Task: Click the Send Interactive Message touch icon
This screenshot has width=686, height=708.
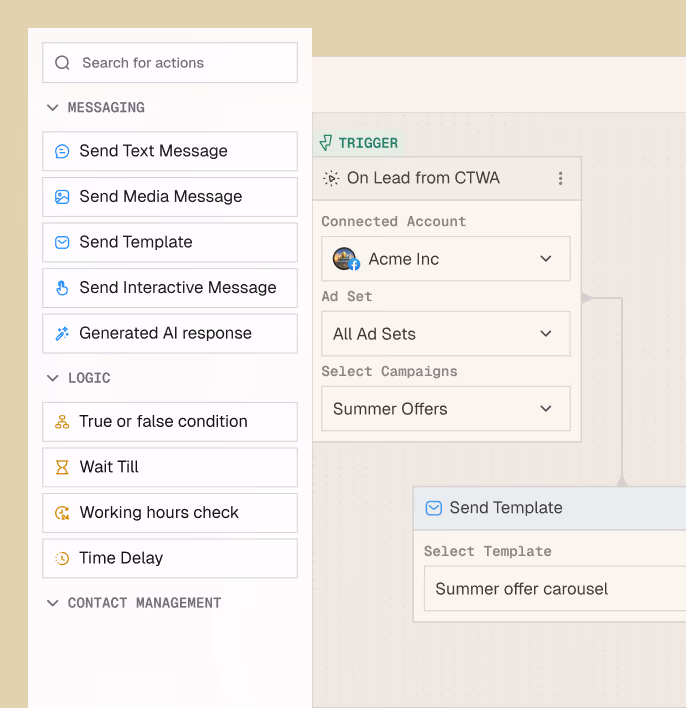Action: 62,288
